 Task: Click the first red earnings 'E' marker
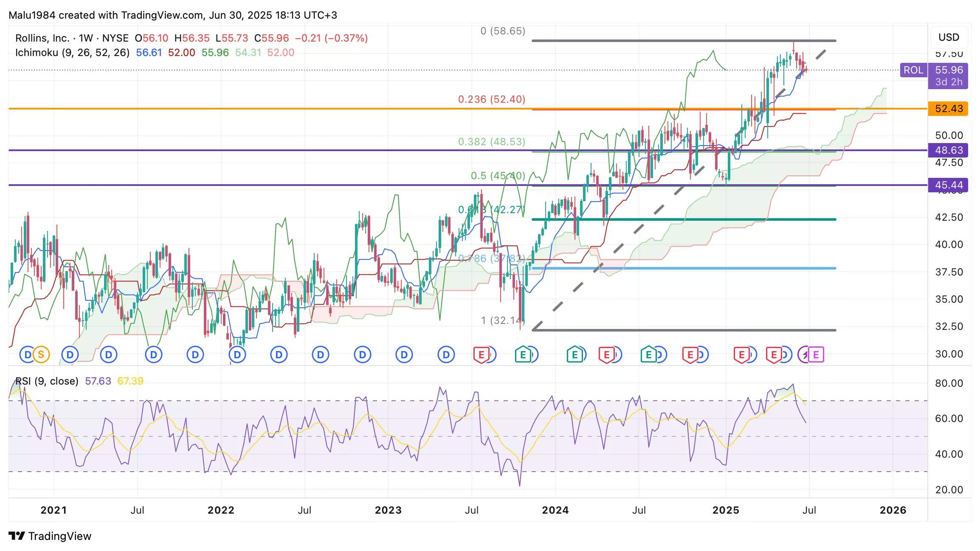click(x=481, y=354)
